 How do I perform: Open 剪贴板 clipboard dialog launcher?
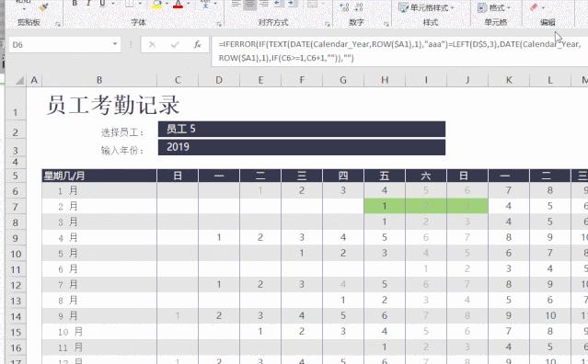coord(57,24)
